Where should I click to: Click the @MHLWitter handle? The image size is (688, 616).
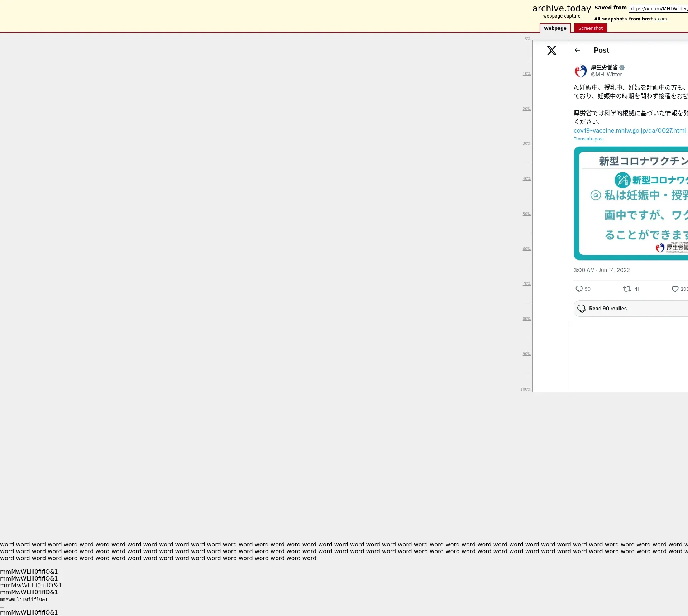606,75
